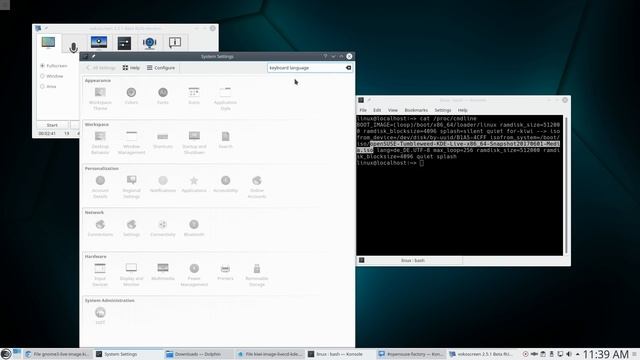640x360 pixels.
Task: Switch to vokoscreen audio microphone tab
Action: click(x=73, y=47)
